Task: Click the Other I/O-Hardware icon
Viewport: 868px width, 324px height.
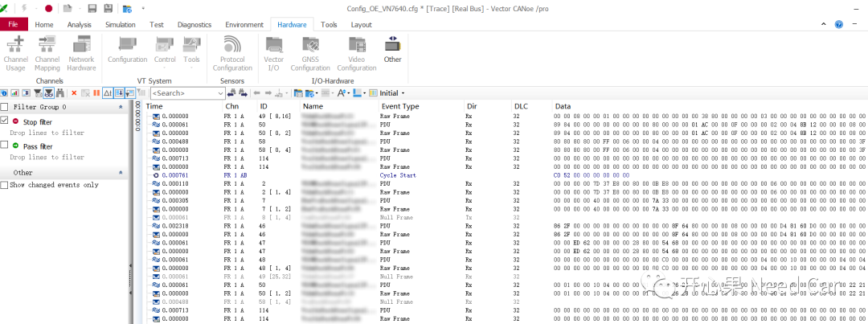Action: click(x=392, y=48)
